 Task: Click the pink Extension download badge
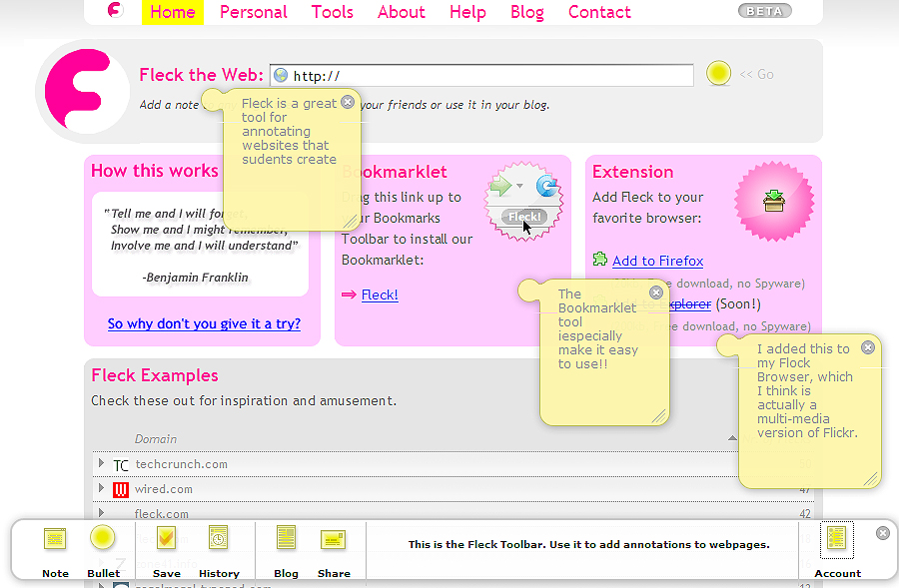[774, 202]
